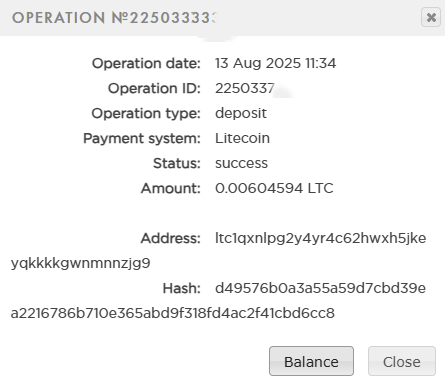Select the deposit operation type value
Screen dimensions: 445x382
coord(241,113)
